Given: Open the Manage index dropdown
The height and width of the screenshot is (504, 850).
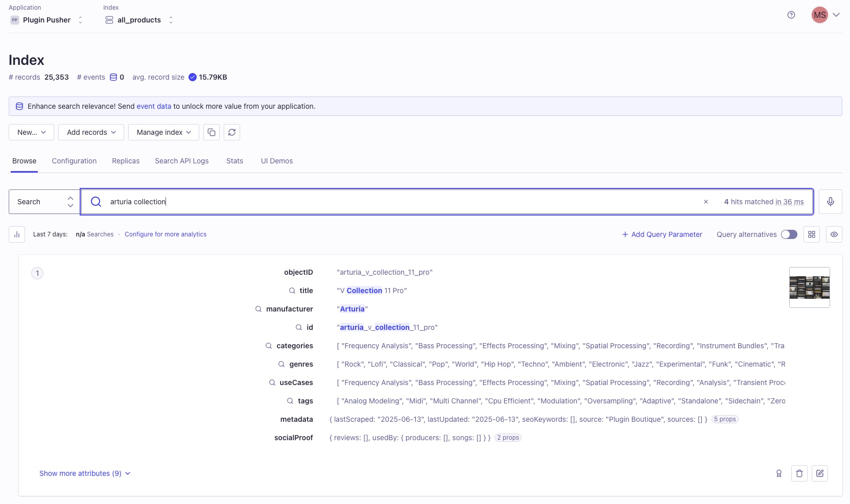Looking at the screenshot, I should tap(163, 132).
